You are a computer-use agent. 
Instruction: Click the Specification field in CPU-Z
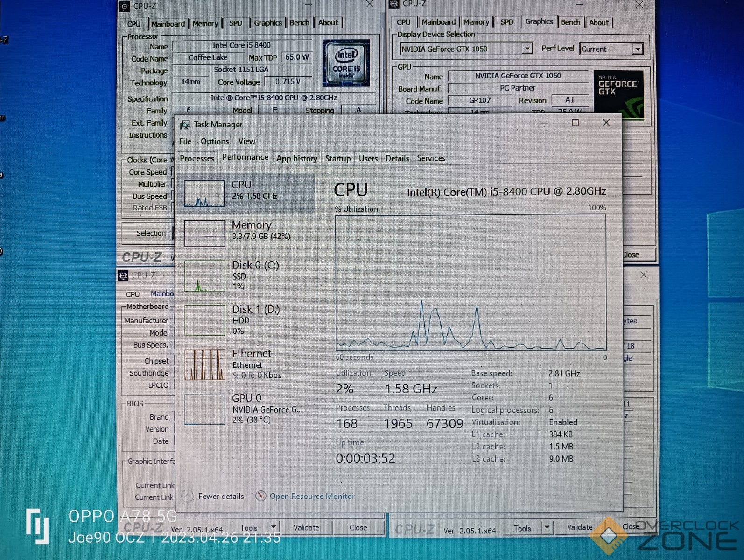click(x=274, y=98)
